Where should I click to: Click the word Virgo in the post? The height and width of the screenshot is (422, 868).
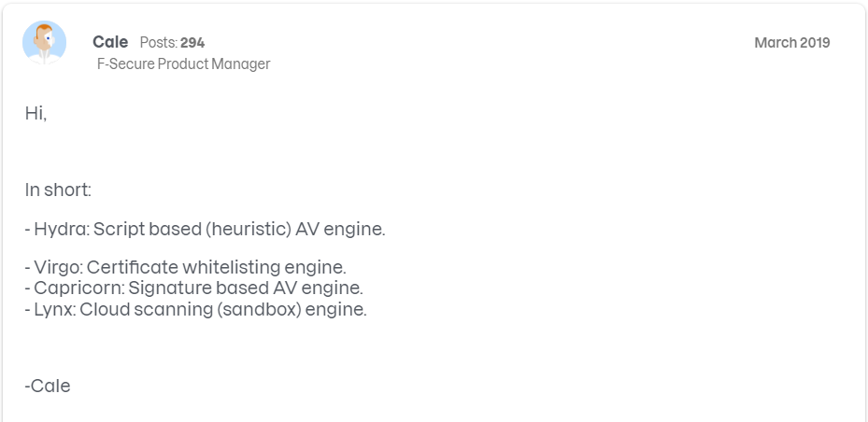point(57,268)
